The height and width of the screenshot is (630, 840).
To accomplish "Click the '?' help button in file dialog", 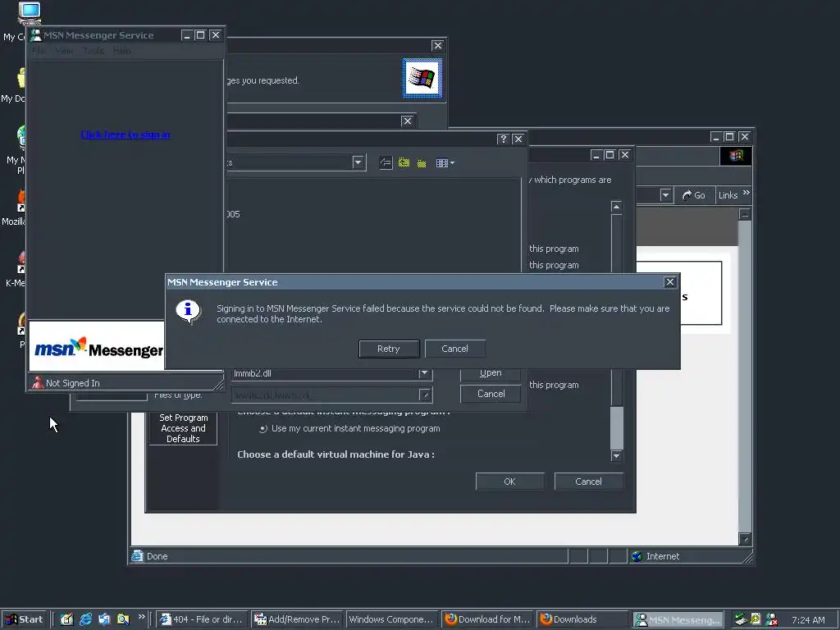I will tap(503, 139).
